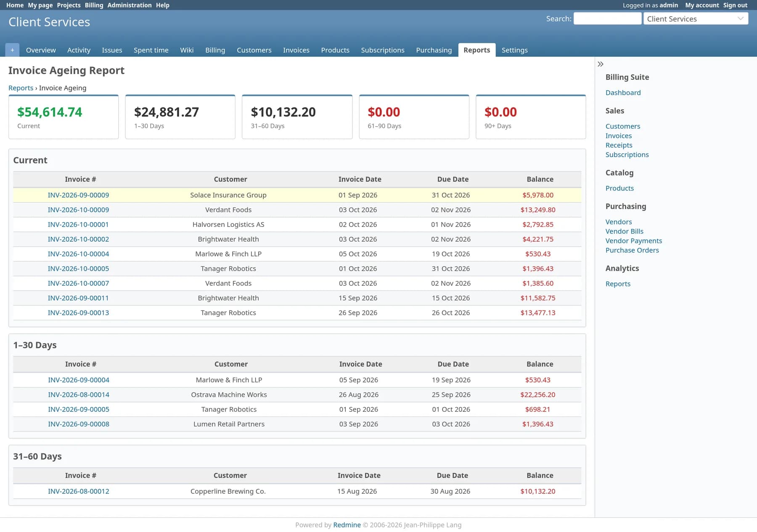Open My account link
This screenshot has width=757, height=532.
pyautogui.click(x=702, y=5)
